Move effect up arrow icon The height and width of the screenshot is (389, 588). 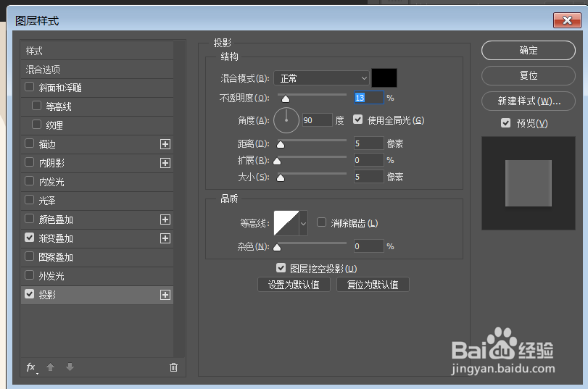(x=50, y=367)
